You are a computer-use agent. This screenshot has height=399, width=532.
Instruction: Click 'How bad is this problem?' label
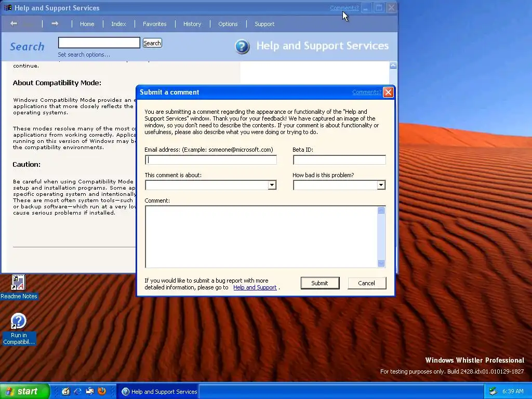click(323, 175)
